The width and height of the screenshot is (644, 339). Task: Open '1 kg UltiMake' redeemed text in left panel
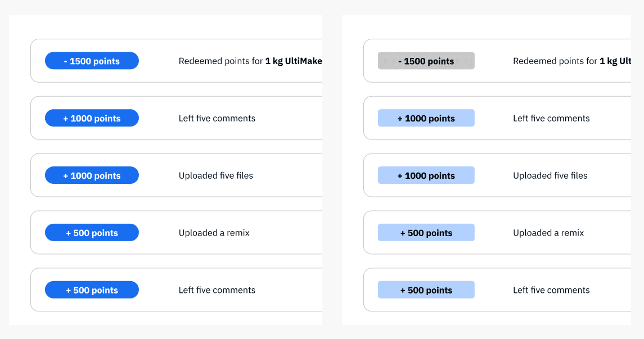[294, 61]
